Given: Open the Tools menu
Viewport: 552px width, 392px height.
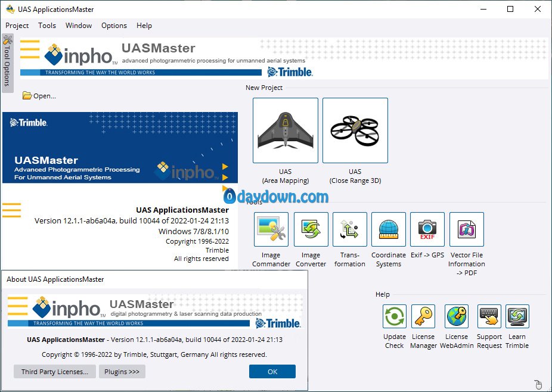Looking at the screenshot, I should pyautogui.click(x=47, y=26).
